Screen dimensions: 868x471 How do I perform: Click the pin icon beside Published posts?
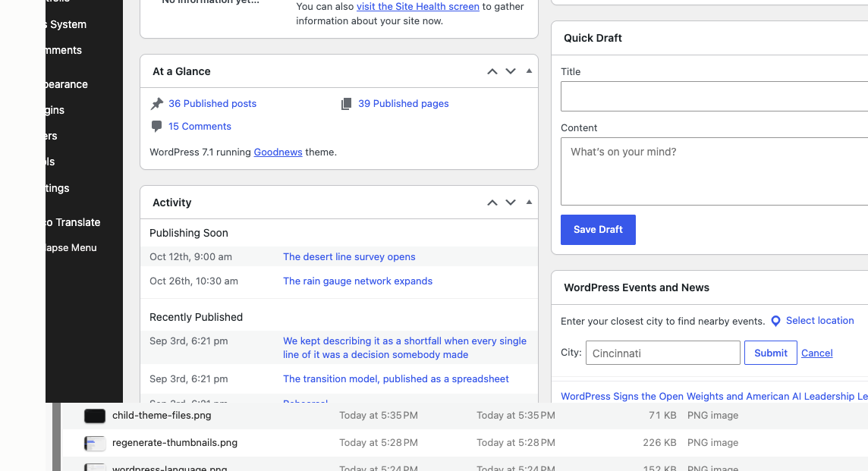pos(157,104)
